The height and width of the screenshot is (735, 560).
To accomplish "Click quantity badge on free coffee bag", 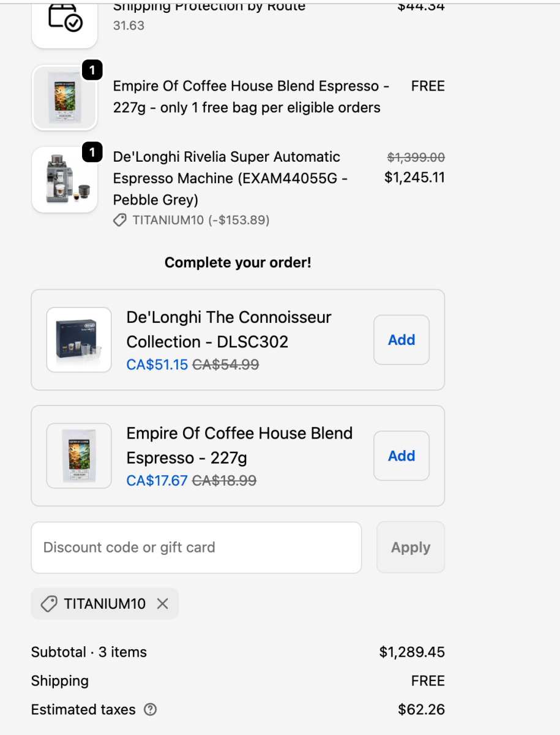I will coord(92,71).
